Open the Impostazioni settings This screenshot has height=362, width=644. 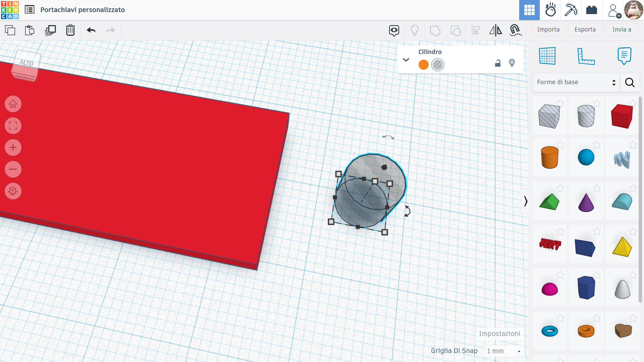[x=499, y=334]
